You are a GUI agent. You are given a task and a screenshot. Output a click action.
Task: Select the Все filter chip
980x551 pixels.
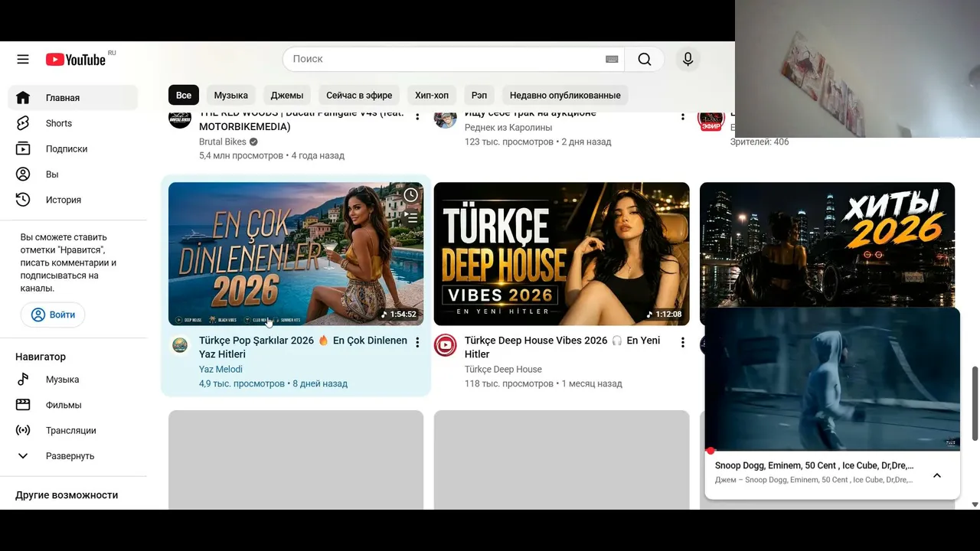(184, 95)
